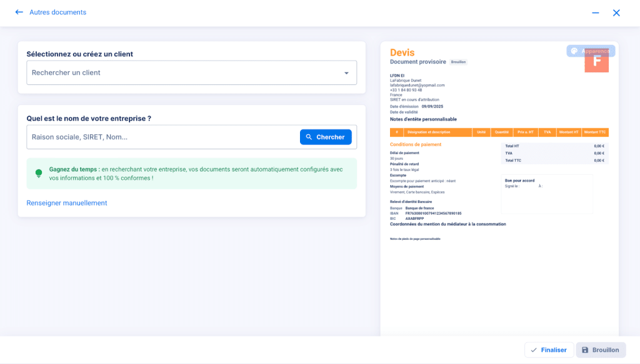Click the green lightbulb tip icon
Image resolution: width=640 pixels, height=364 pixels.
point(39,173)
